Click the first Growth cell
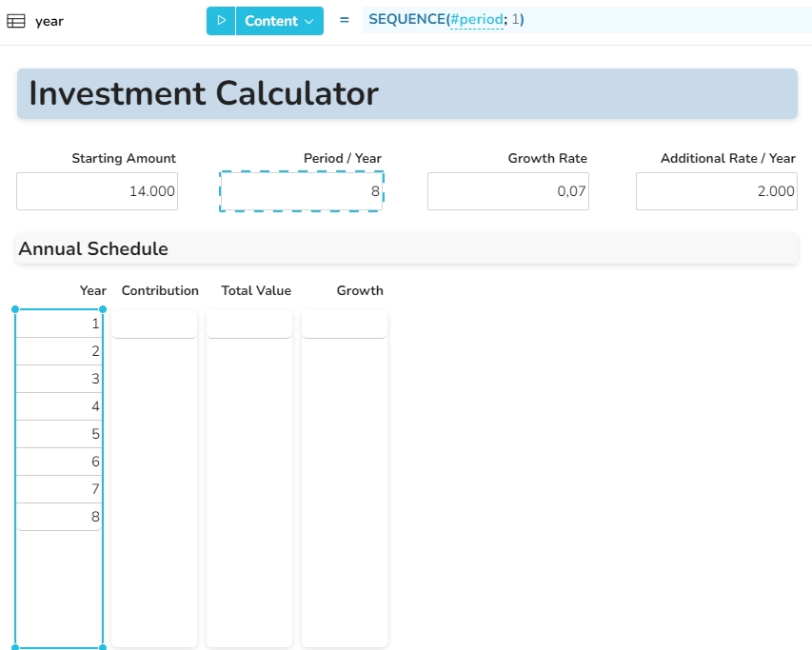 pos(344,324)
